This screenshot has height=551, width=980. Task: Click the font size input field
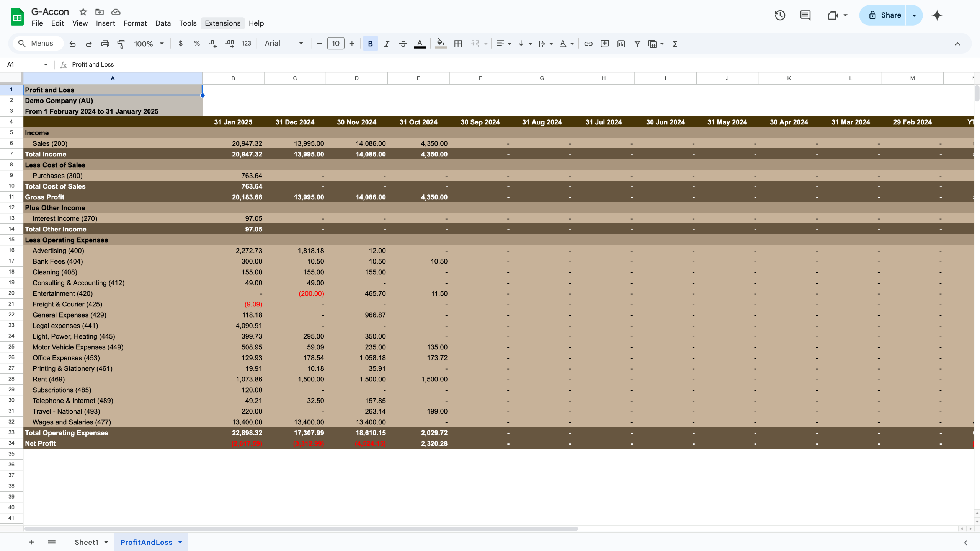point(336,44)
